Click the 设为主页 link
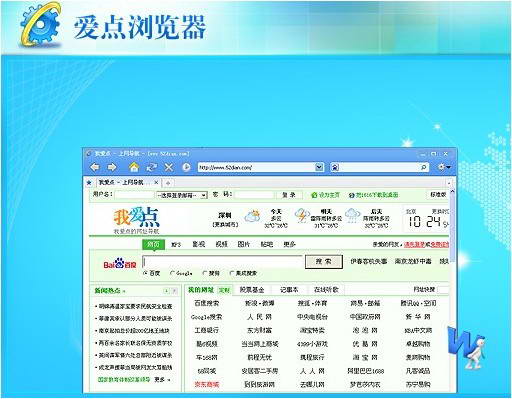The height and width of the screenshot is (399, 512). coord(329,195)
